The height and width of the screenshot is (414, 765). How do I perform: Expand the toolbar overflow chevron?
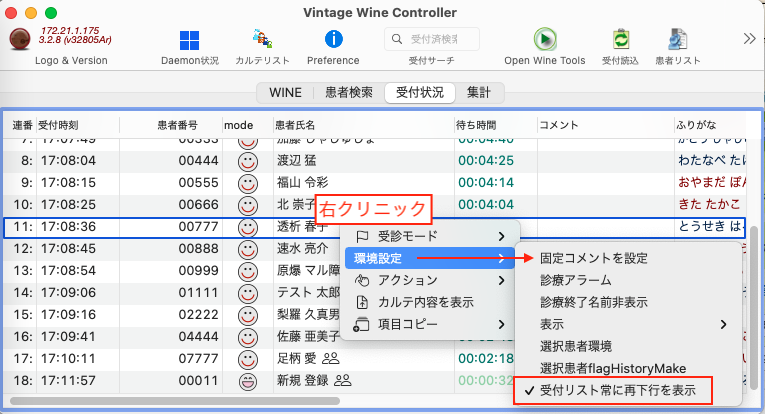[748, 39]
